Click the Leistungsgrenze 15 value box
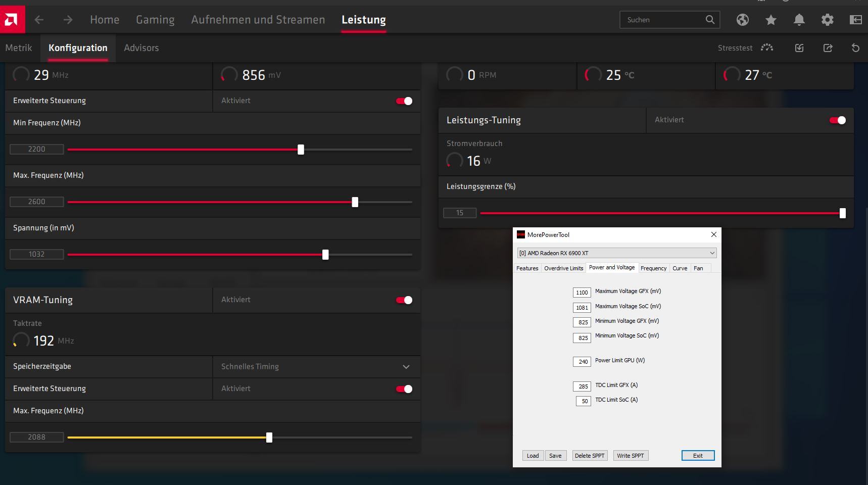Image resolution: width=868 pixels, height=485 pixels. coord(460,213)
